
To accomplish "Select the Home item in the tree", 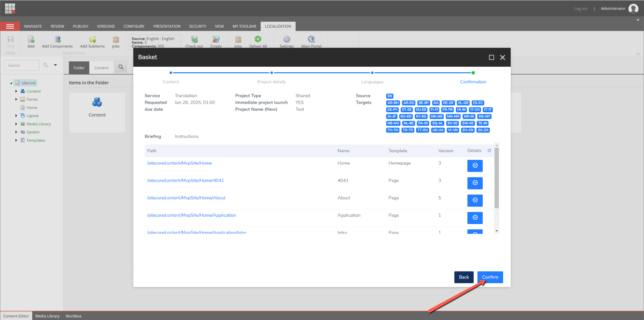I will tap(32, 108).
